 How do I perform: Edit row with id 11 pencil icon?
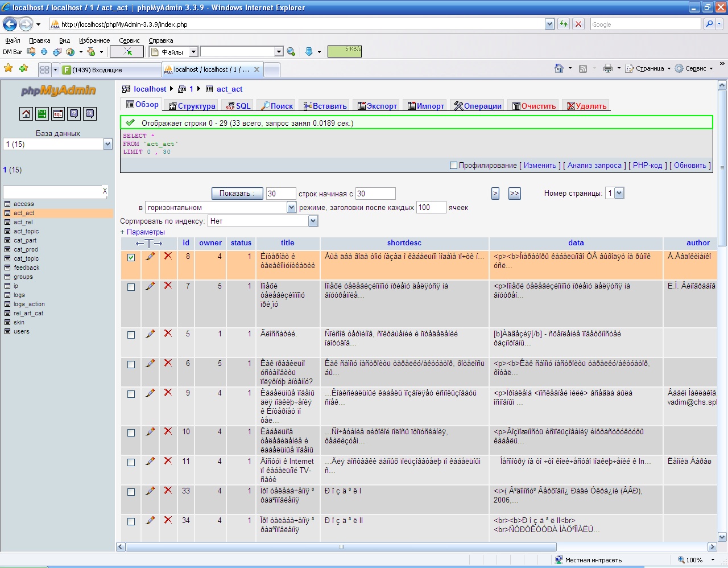[150, 462]
